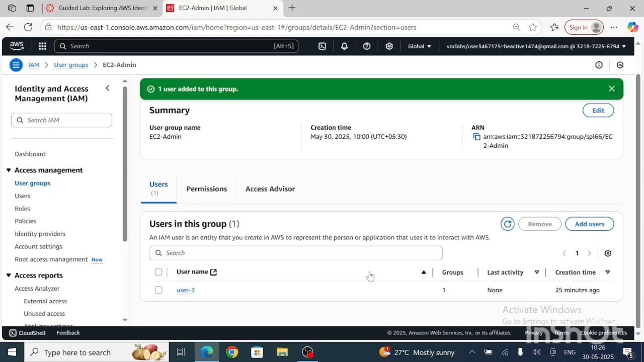
Task: Select all users checkbox in table header
Action: 158,272
